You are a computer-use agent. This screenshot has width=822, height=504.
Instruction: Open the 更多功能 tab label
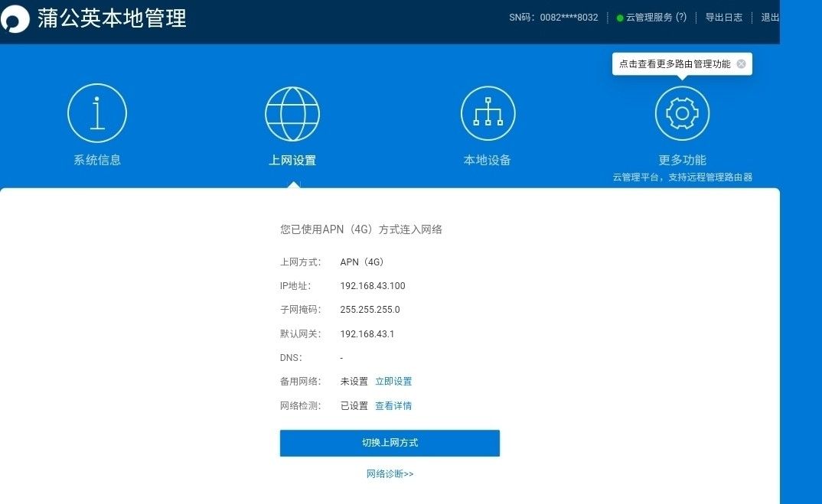point(682,161)
